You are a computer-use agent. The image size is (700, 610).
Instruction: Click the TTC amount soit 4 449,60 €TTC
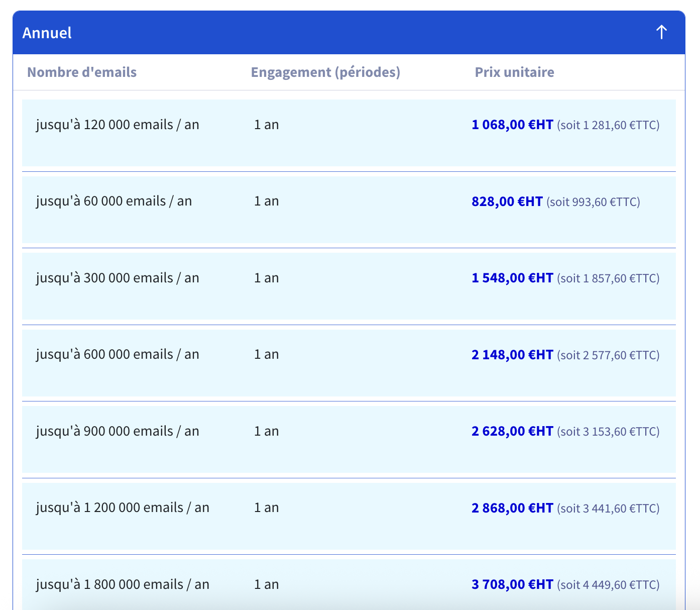tap(608, 585)
